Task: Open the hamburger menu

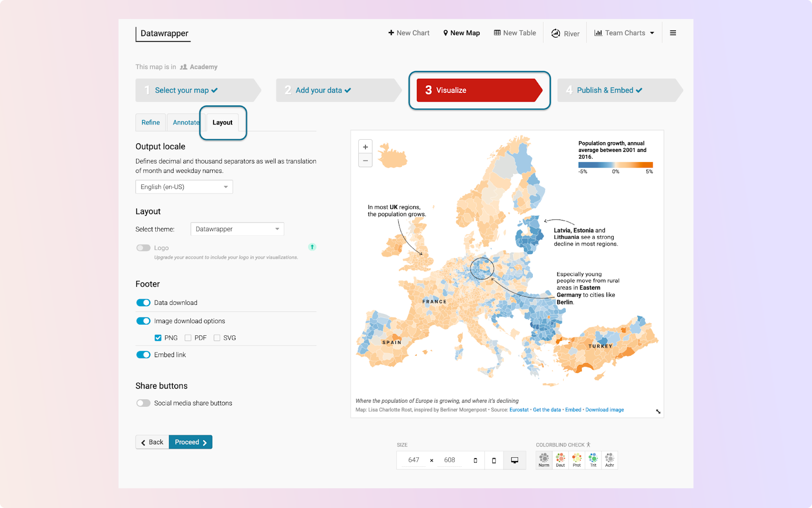Action: (x=673, y=33)
